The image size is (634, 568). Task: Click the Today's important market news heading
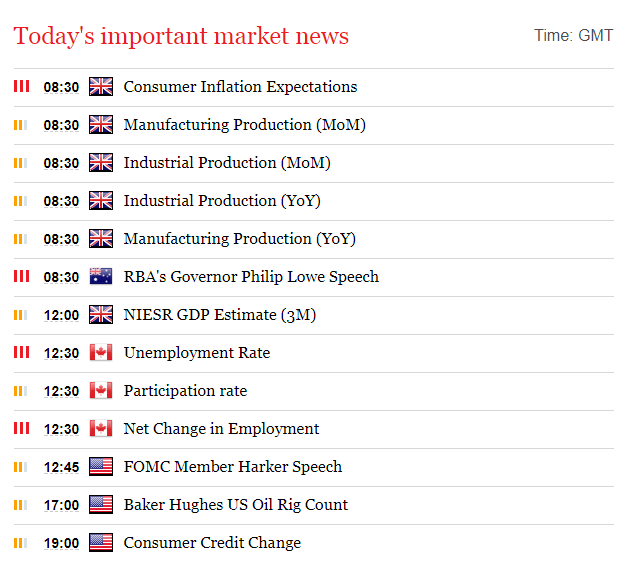181,36
